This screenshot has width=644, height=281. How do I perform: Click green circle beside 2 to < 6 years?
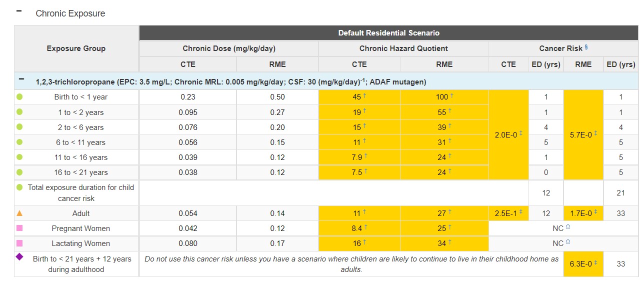[x=19, y=127]
